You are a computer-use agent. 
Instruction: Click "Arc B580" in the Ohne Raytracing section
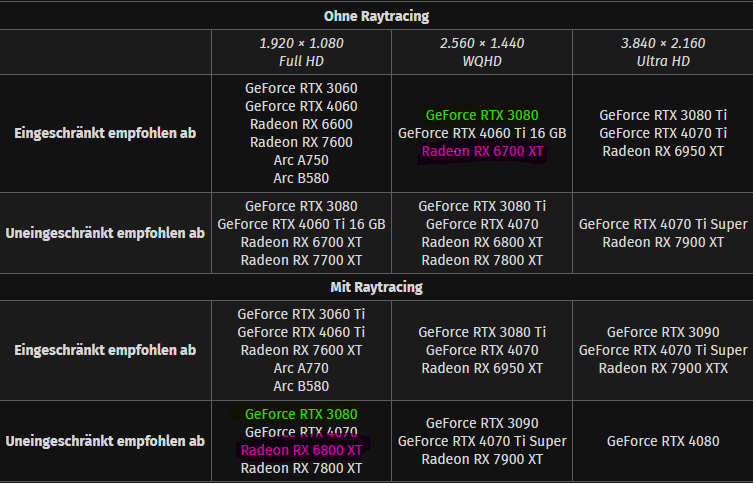[302, 178]
